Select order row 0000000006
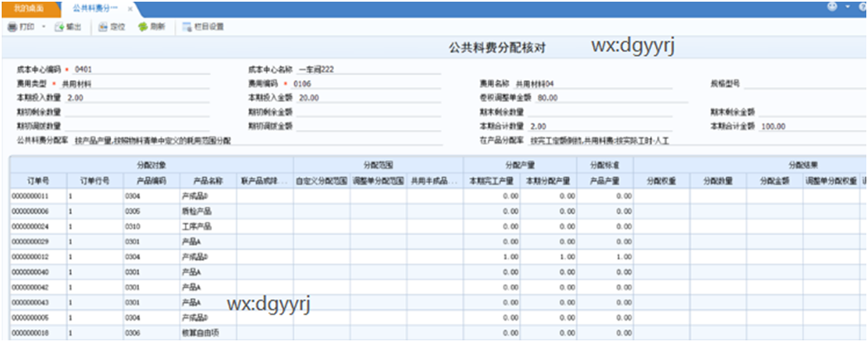Screen dimensions: 868x342 [438, 211]
